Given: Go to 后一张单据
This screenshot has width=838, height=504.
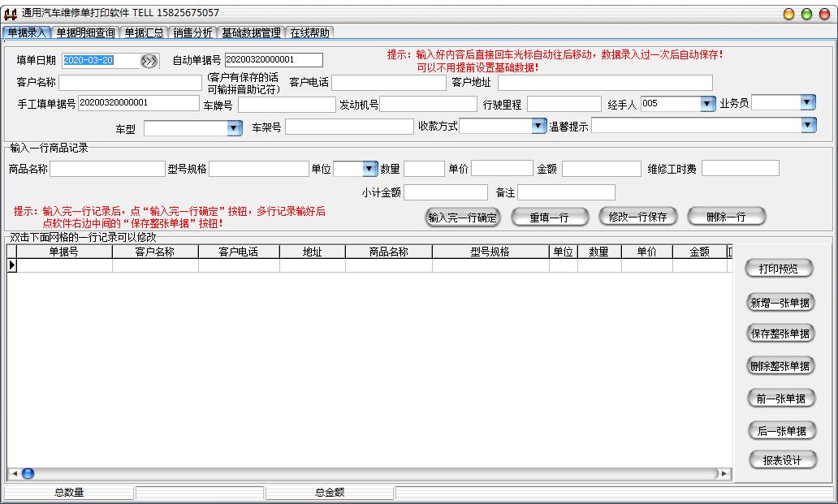Looking at the screenshot, I should pos(782,431).
